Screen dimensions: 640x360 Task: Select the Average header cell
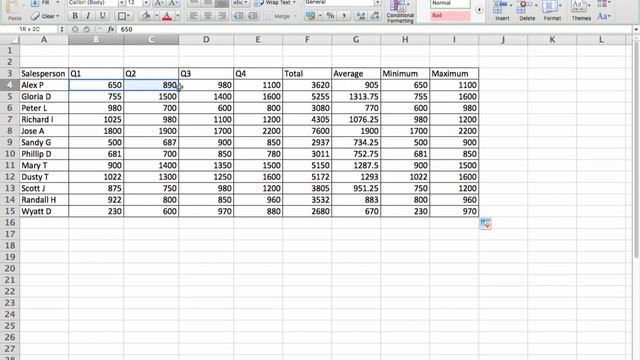coord(356,73)
